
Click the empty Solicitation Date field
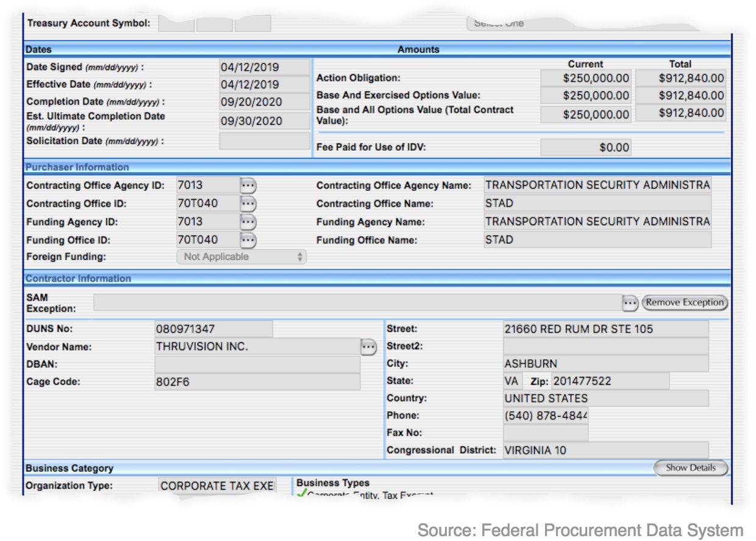[x=265, y=141]
